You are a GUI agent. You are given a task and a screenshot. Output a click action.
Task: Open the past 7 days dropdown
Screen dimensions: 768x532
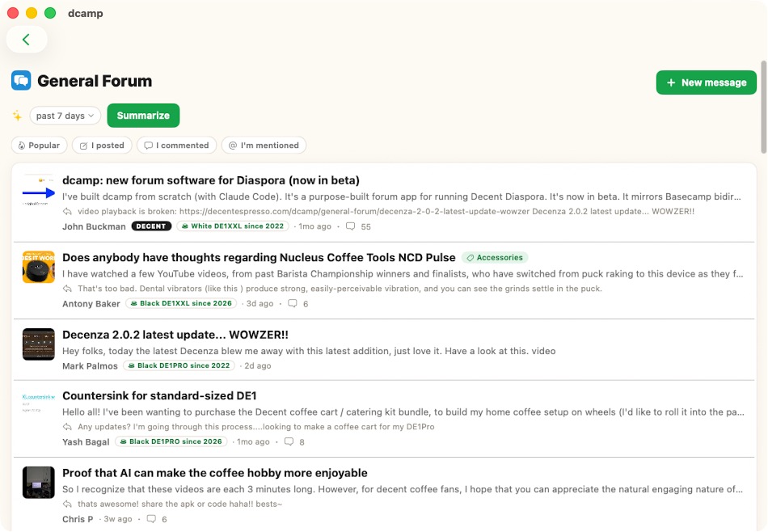65,116
